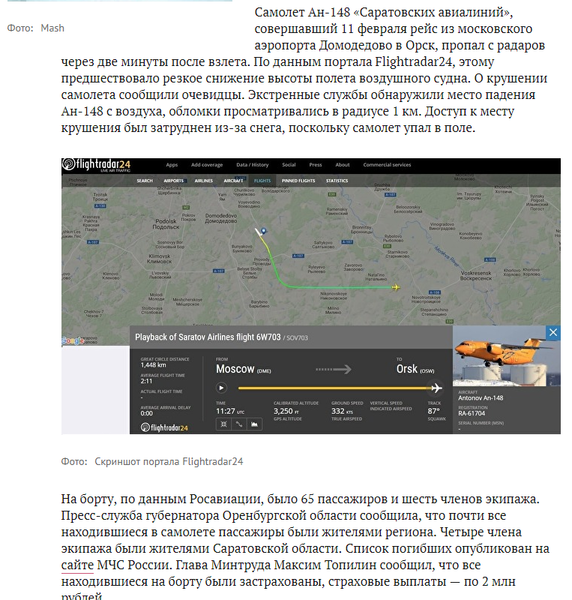The image size is (572, 600).
Task: Click the white airplane icon ending the playback bar
Action: [x=437, y=388]
